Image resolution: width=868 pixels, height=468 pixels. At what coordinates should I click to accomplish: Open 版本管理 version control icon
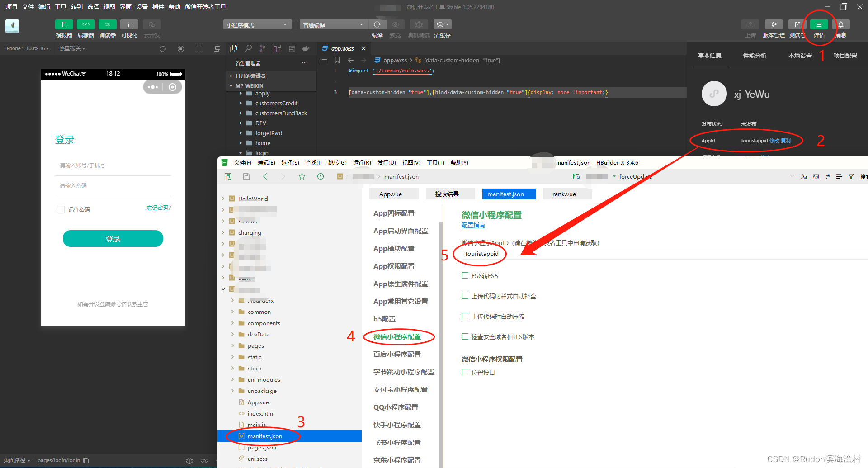(774, 24)
